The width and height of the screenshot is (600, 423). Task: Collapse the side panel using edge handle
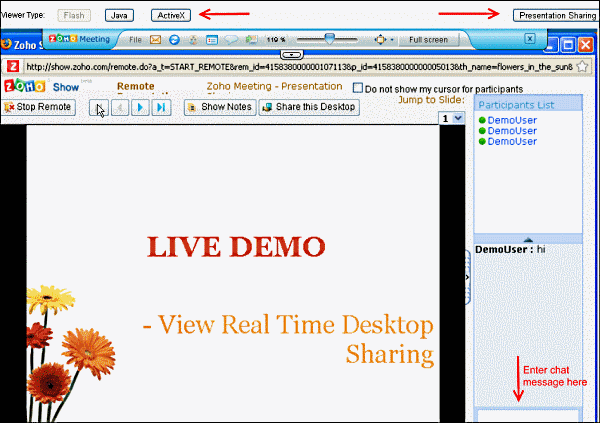[468, 270]
